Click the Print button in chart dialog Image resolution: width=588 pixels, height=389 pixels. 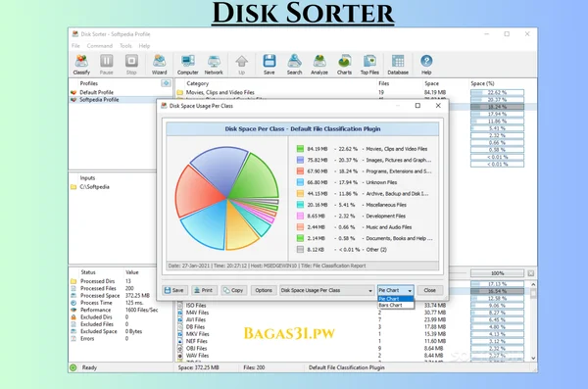click(x=204, y=290)
